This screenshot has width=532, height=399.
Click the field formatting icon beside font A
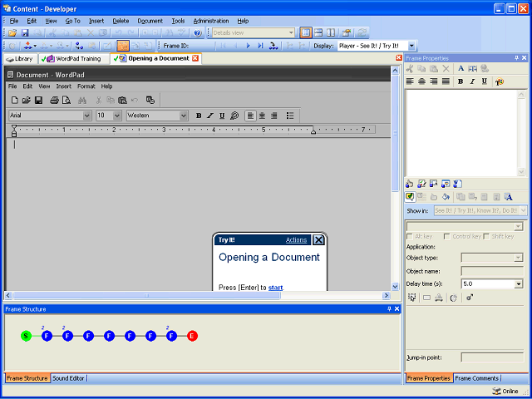click(x=473, y=68)
